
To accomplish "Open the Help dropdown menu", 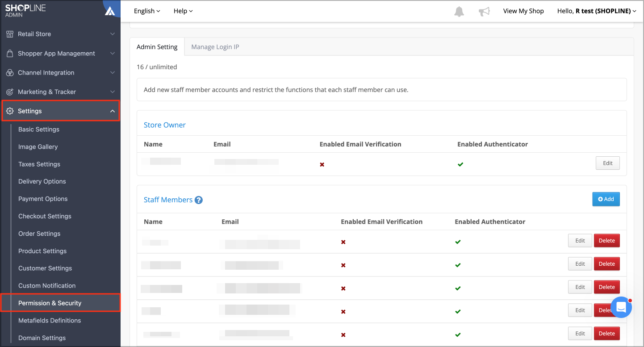I will tap(183, 11).
